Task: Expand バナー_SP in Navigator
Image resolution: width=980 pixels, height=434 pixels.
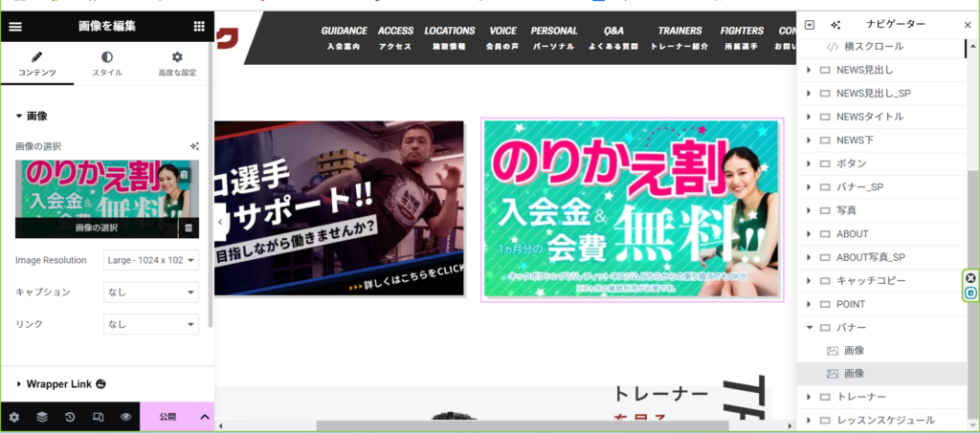Action: (x=809, y=187)
